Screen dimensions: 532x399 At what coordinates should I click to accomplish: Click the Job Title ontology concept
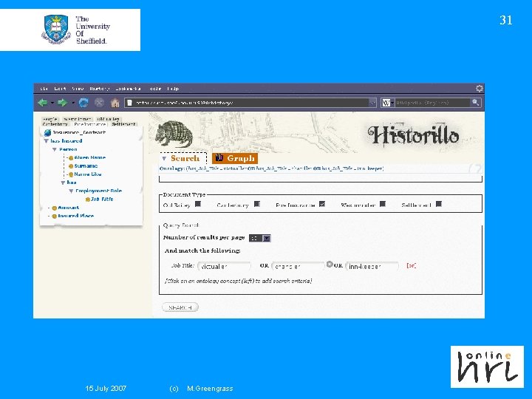[x=102, y=199]
